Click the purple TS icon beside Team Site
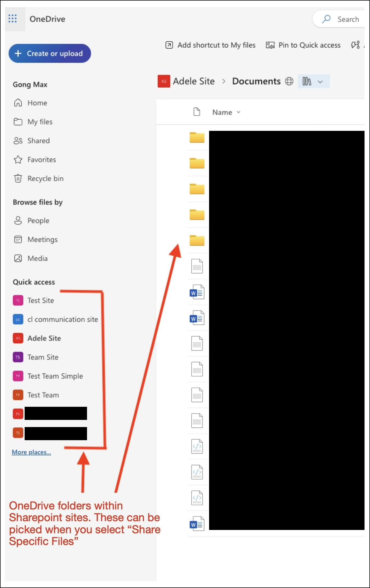Image resolution: width=370 pixels, height=588 pixels. coord(18,357)
